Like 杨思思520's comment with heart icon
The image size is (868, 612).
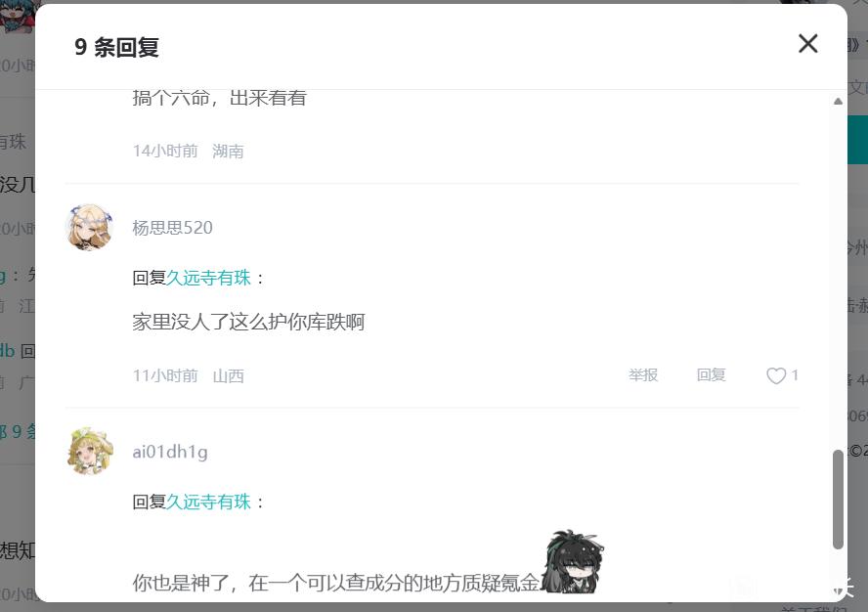(x=776, y=375)
